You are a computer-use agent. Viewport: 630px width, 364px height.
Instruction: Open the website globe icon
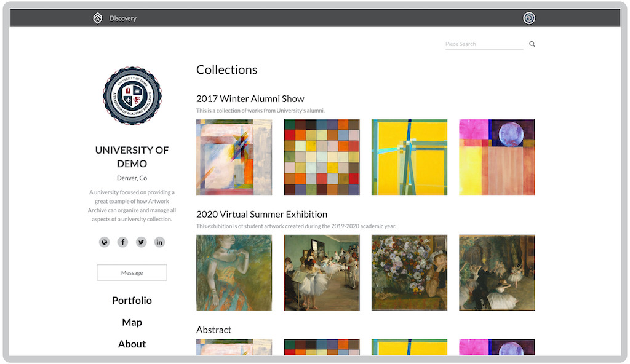click(x=105, y=242)
